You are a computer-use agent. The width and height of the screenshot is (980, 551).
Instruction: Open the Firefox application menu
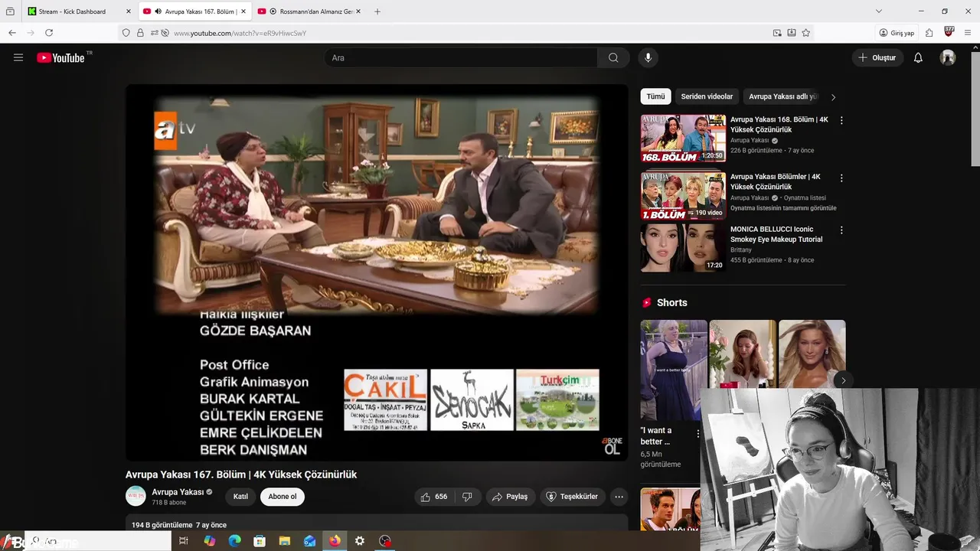click(968, 33)
